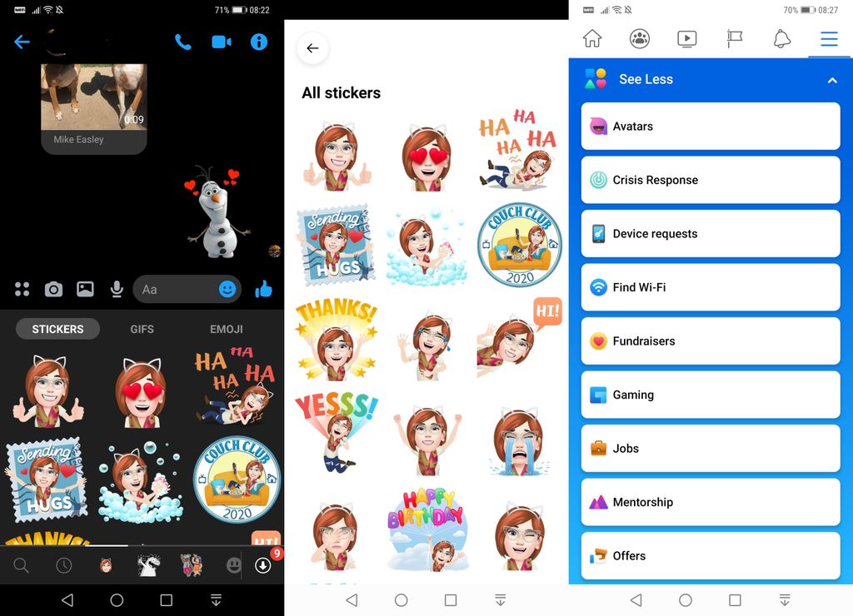Collapse shortcuts using the See Less chevron
The height and width of the screenshot is (616, 853).
point(831,79)
